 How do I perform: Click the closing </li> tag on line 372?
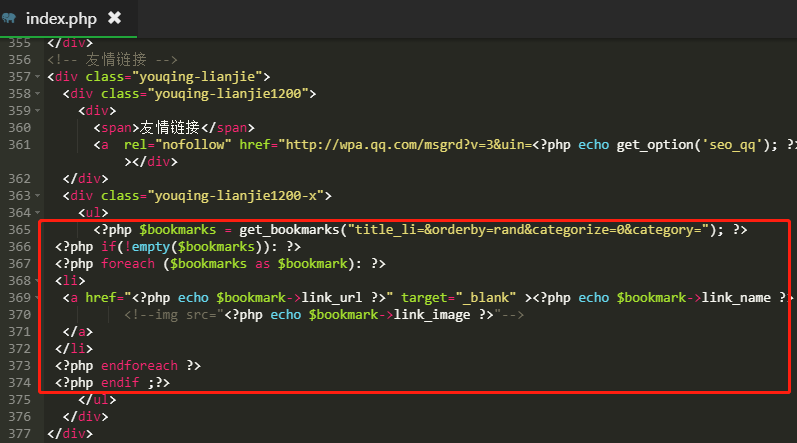point(74,349)
